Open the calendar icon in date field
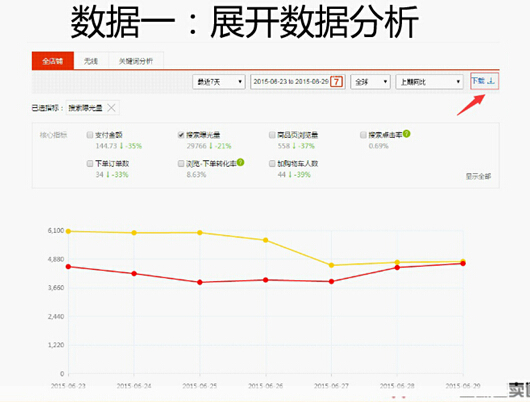The image size is (530, 402). [x=336, y=81]
